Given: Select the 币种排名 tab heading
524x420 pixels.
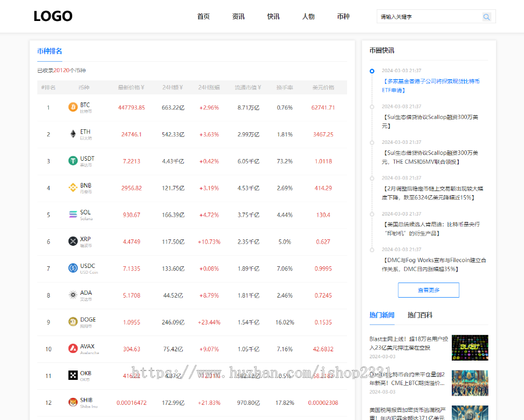Looking at the screenshot, I should click(x=49, y=51).
